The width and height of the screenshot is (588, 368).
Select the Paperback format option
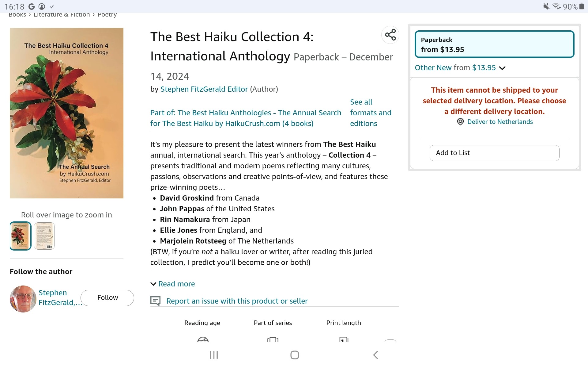click(494, 44)
